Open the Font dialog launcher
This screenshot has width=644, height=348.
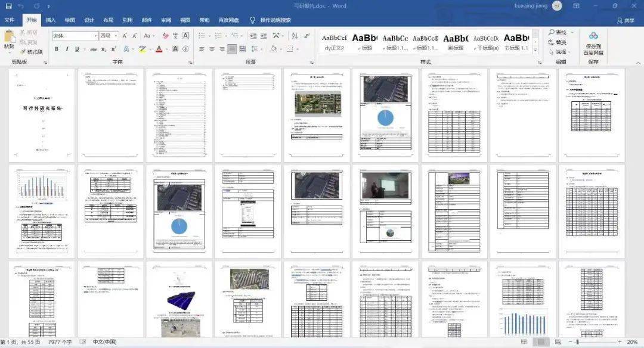[190, 63]
